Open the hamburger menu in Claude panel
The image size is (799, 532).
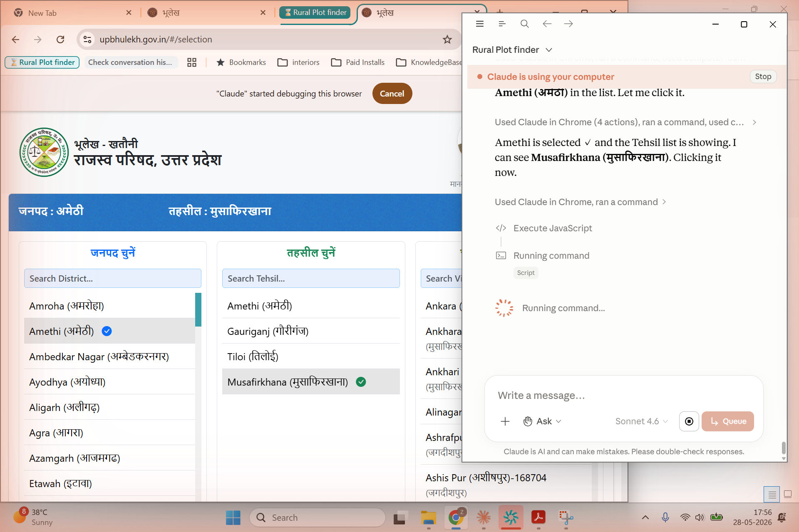click(480, 24)
